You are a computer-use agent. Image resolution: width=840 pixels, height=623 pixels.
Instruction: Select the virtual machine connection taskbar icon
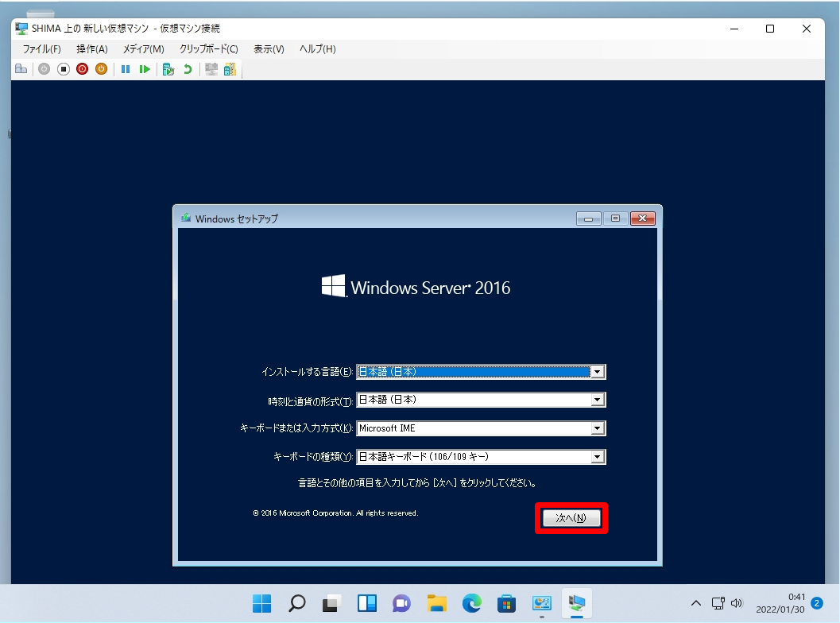[577, 604]
